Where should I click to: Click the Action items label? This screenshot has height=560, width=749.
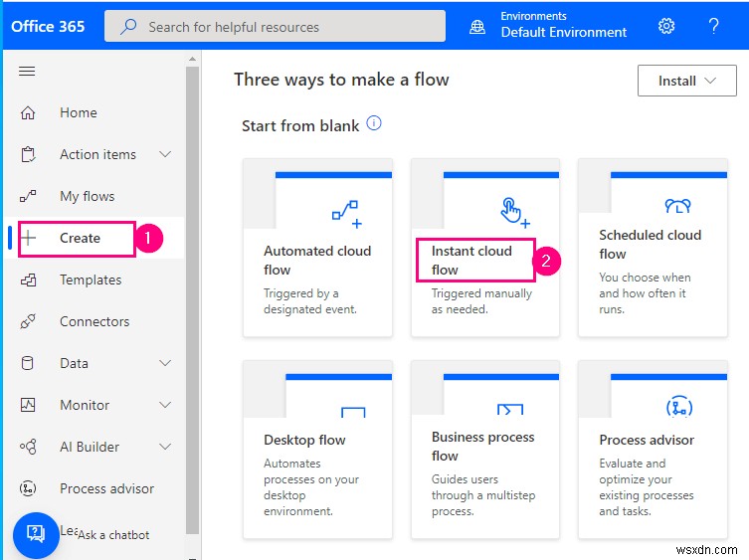(97, 154)
